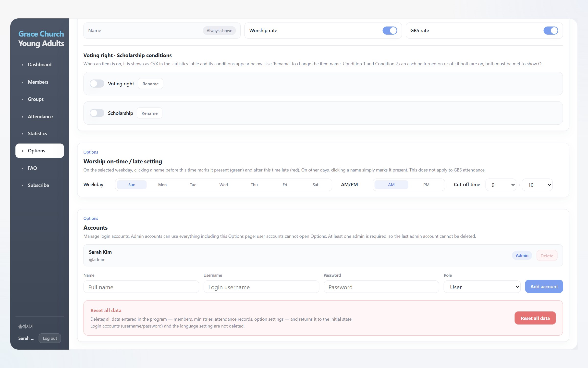
Task: Click the Admin role badge
Action: [522, 255]
